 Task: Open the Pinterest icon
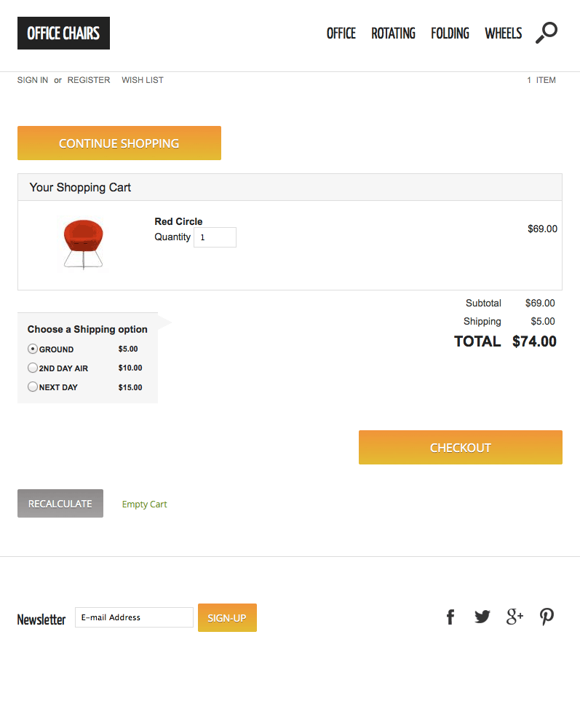tap(547, 617)
